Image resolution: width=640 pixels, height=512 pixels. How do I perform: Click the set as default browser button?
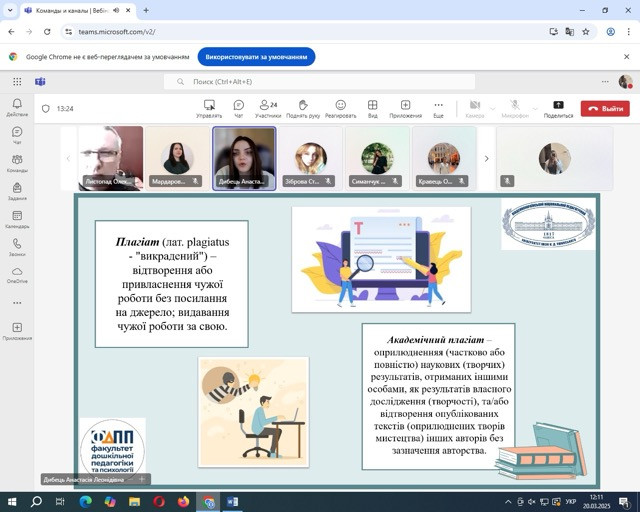pos(256,56)
